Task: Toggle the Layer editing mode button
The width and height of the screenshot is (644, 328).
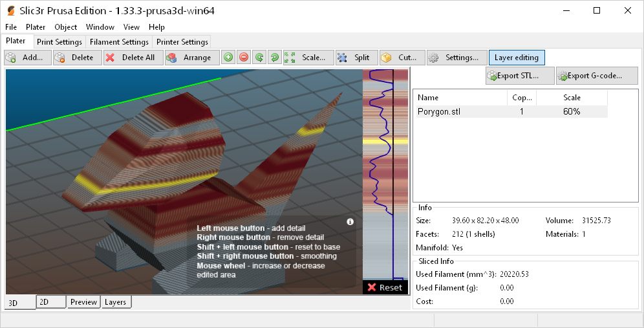Action: (516, 58)
